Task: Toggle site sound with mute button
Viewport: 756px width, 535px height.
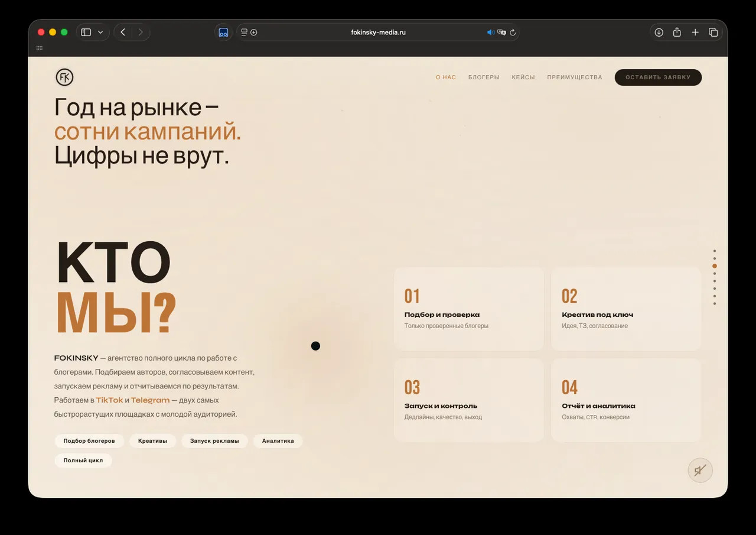Action: pyautogui.click(x=700, y=471)
